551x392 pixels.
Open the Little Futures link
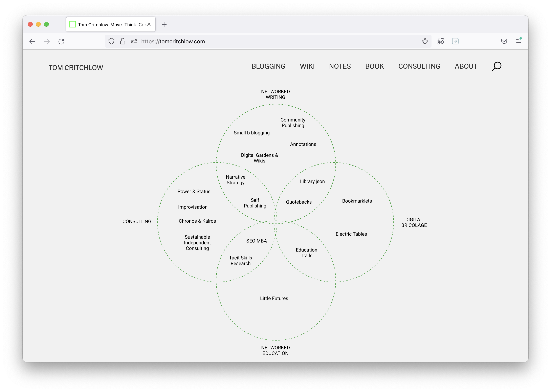pos(274,298)
